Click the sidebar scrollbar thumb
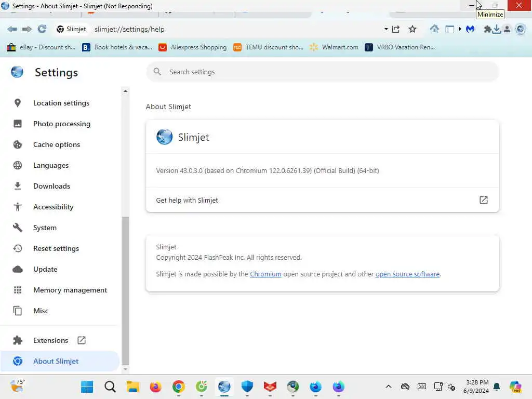 [x=125, y=291]
